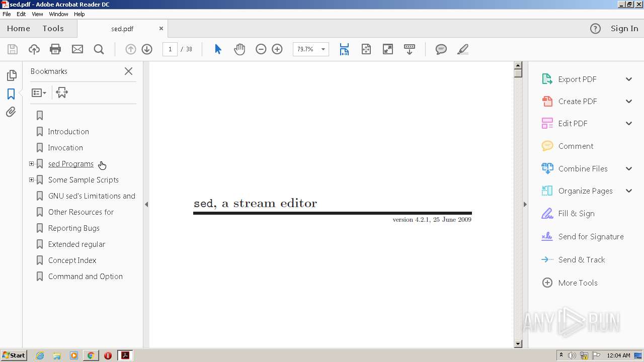The image size is (644, 362).
Task: Open the Help menu
Action: coord(79,14)
